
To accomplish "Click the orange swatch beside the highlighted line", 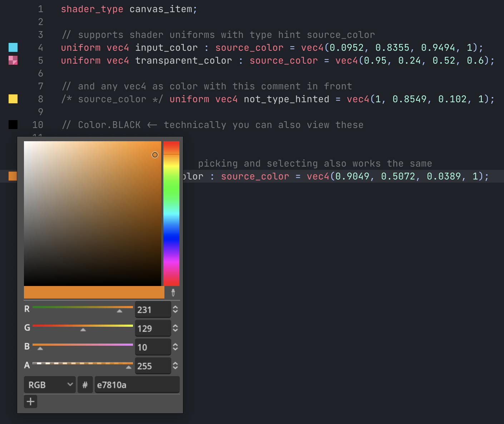I will 13,176.
